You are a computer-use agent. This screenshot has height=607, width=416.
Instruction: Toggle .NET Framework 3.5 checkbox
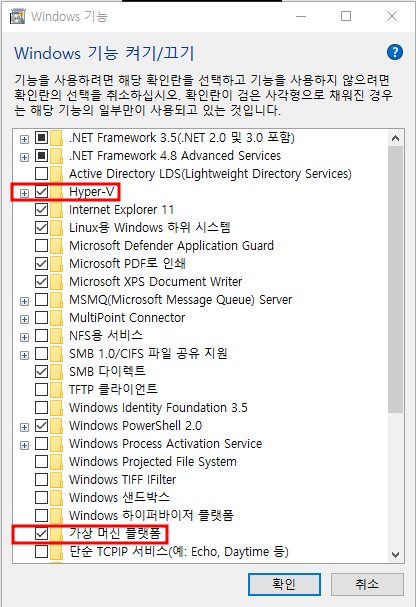tap(41, 138)
